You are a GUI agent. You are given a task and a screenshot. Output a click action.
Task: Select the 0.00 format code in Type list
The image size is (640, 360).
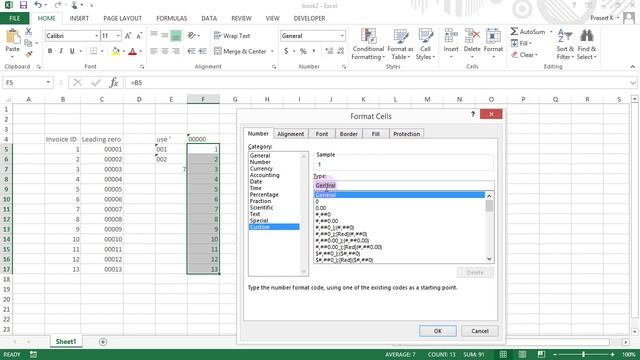pyautogui.click(x=321, y=208)
